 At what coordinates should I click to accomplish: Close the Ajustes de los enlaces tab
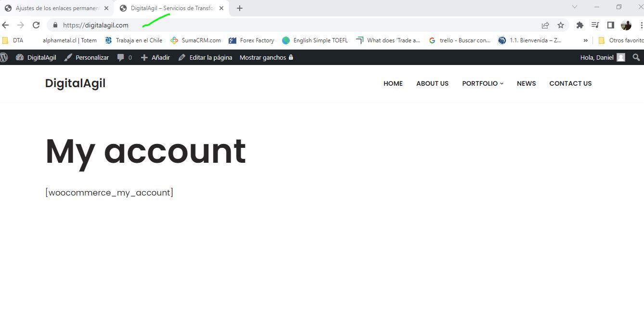[106, 8]
